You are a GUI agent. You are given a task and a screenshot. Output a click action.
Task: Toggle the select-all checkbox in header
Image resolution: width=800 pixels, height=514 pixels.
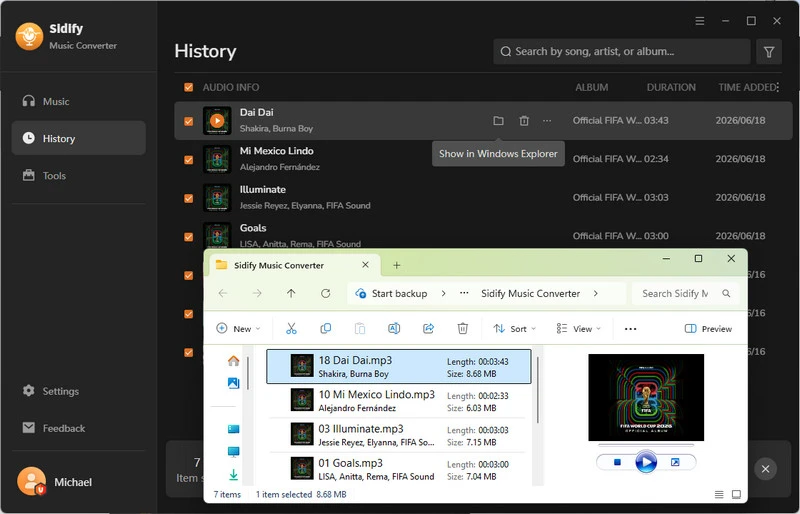pyautogui.click(x=188, y=87)
